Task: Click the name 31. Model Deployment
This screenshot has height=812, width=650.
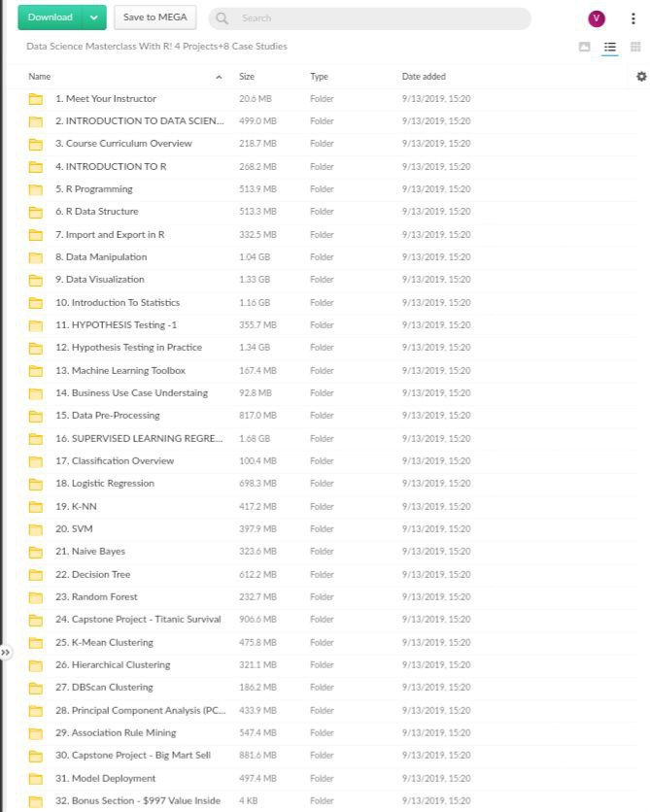Action: [x=105, y=778]
